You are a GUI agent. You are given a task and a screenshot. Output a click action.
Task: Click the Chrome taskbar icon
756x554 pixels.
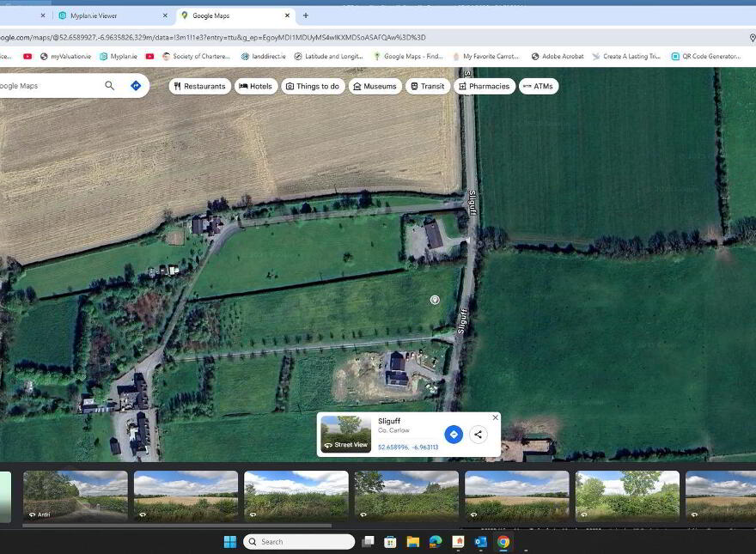[x=503, y=542]
